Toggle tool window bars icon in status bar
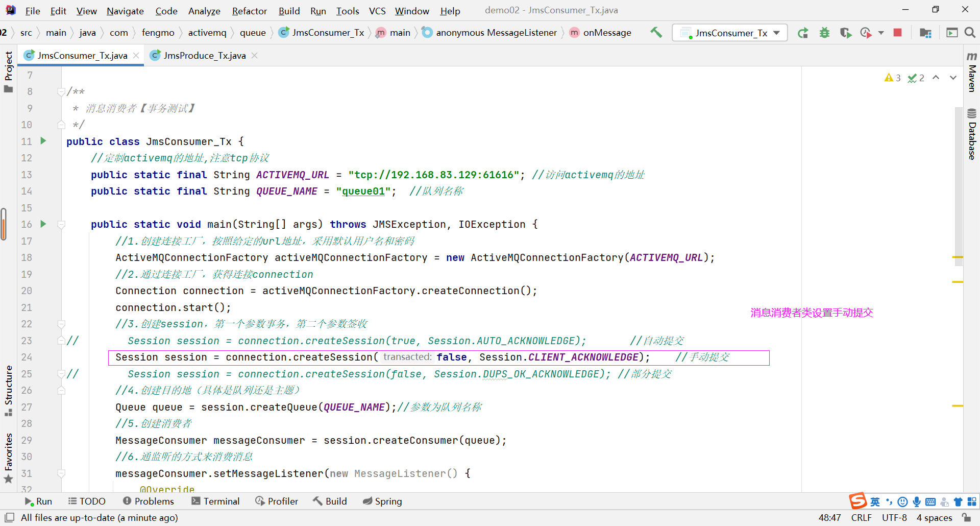This screenshot has height=526, width=980. pos(9,517)
